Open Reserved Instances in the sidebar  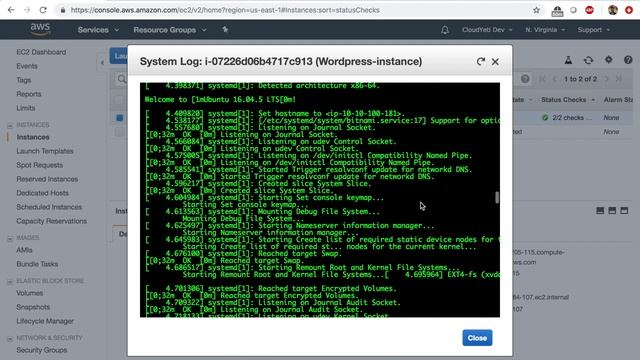(47, 179)
